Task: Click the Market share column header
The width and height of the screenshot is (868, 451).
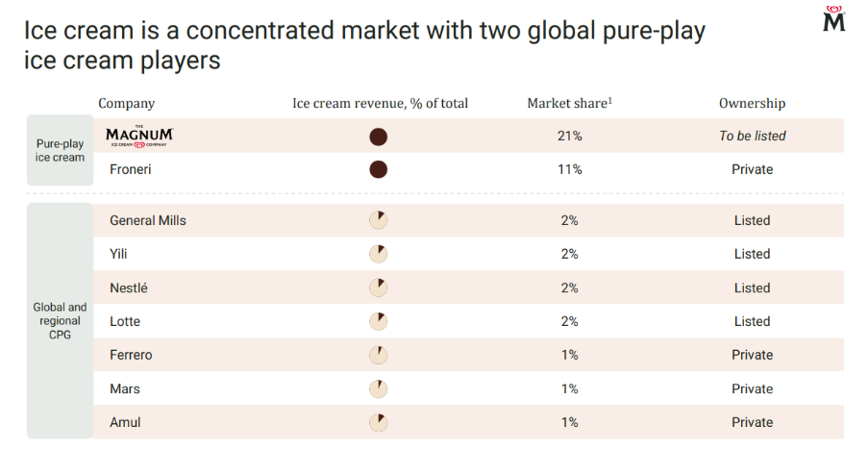Action: pyautogui.click(x=570, y=103)
